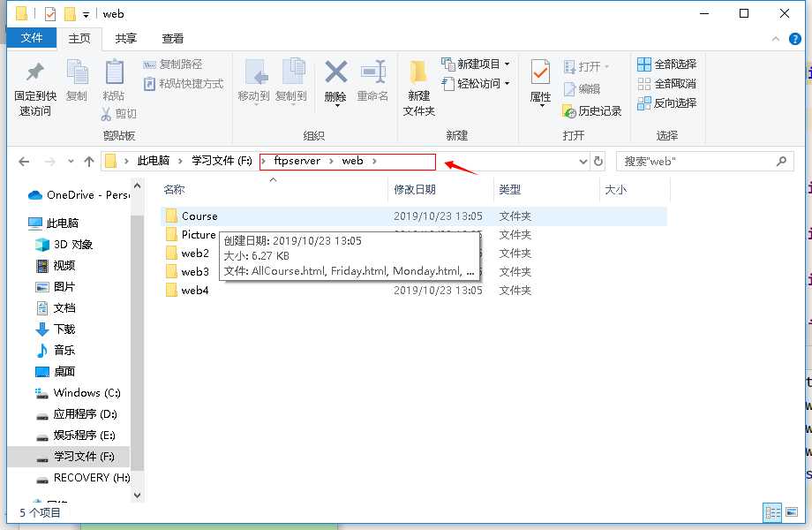Image resolution: width=812 pixels, height=530 pixels.
Task: Click Select none
Action: (667, 83)
